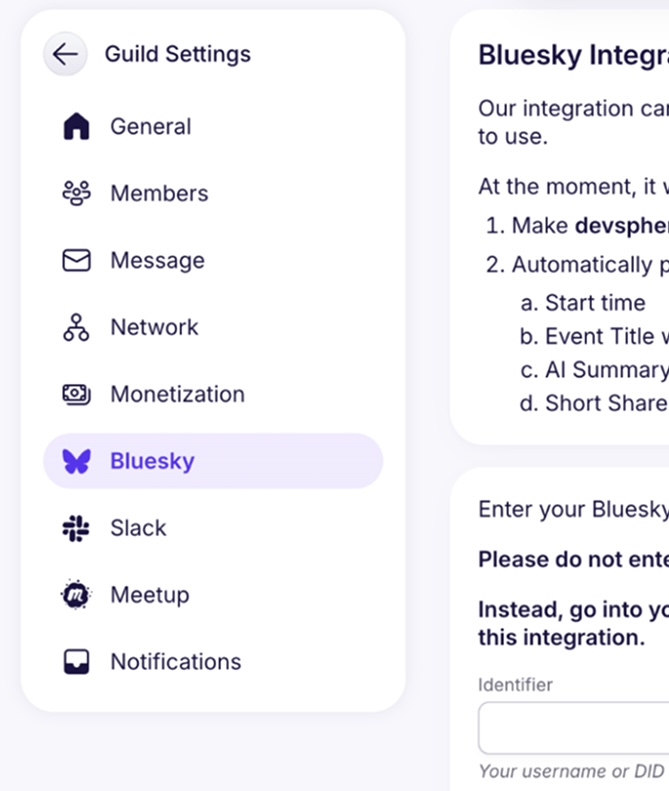Click the Monetization cash icon
Screen dimensions: 669x791
pos(76,394)
